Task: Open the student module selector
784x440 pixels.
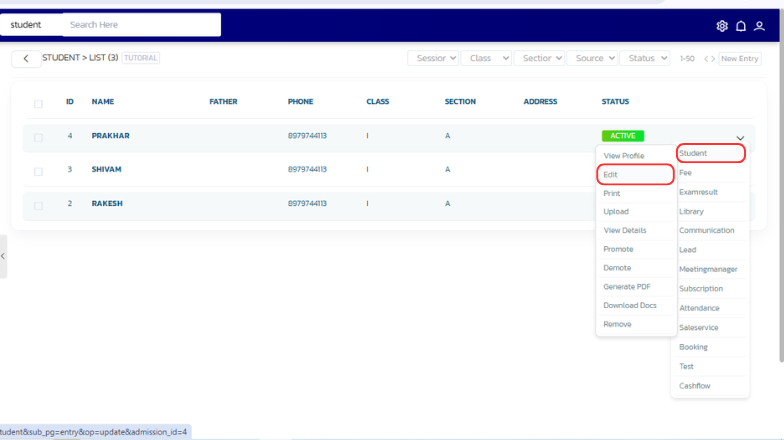Action: (31, 25)
